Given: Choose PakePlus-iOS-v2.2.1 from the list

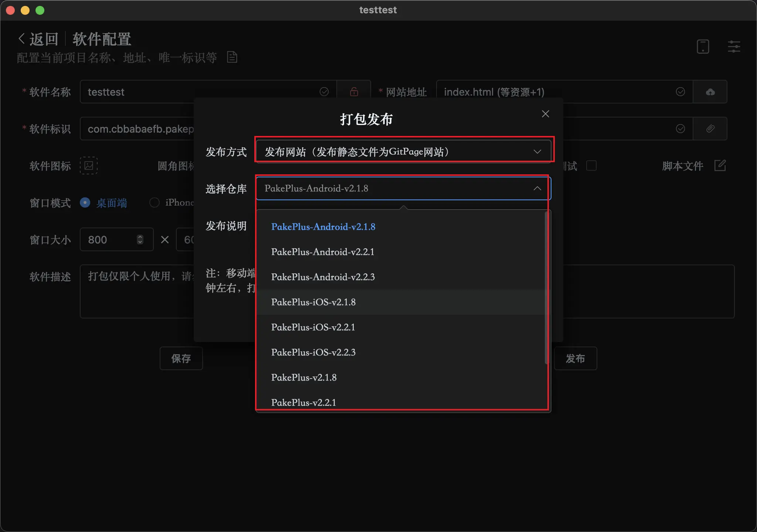Looking at the screenshot, I should [313, 327].
